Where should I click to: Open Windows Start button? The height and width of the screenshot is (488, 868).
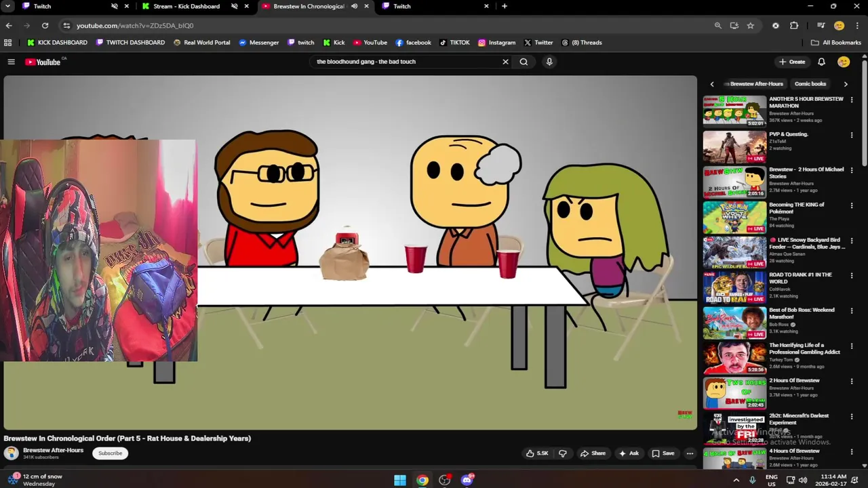point(400,480)
